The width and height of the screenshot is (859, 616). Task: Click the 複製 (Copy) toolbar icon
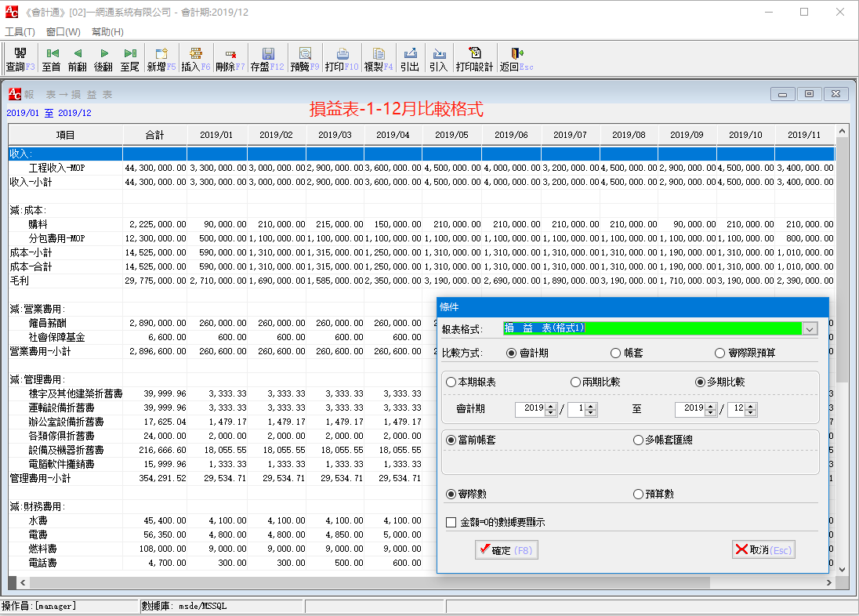[378, 59]
